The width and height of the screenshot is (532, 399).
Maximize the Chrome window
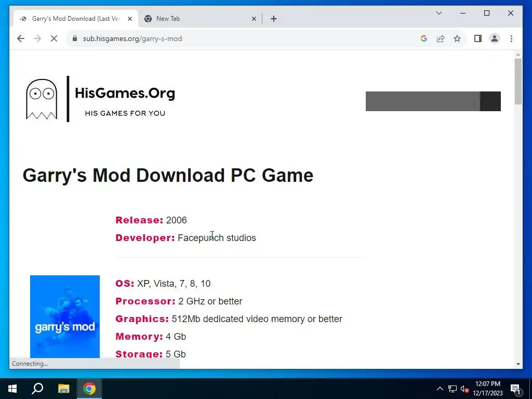[486, 13]
